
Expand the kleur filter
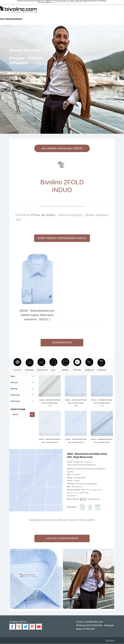[22, 376]
